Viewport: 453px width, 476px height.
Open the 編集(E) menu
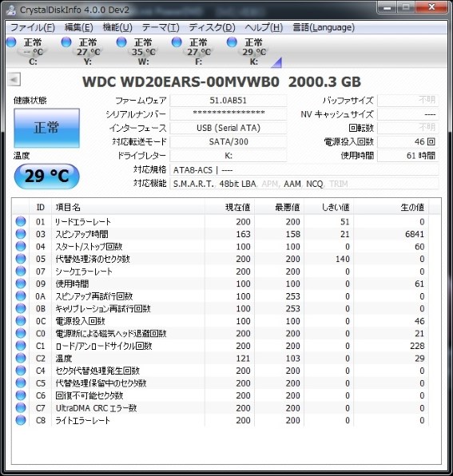point(78,28)
